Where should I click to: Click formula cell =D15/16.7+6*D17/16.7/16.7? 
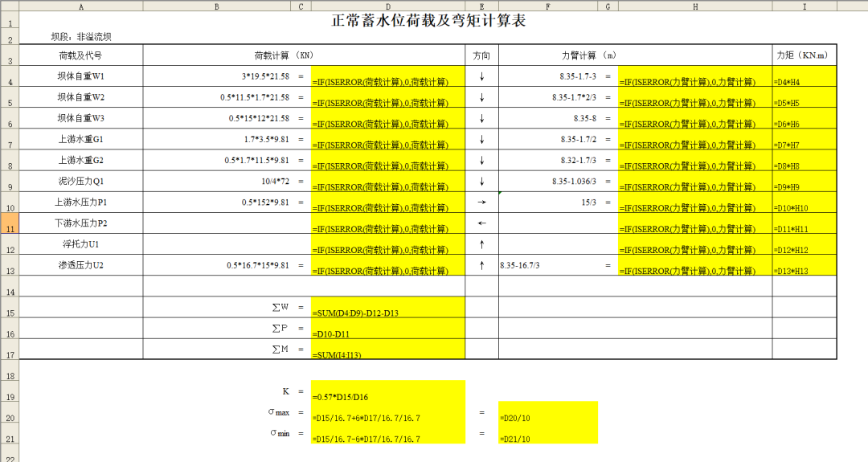[388, 412]
